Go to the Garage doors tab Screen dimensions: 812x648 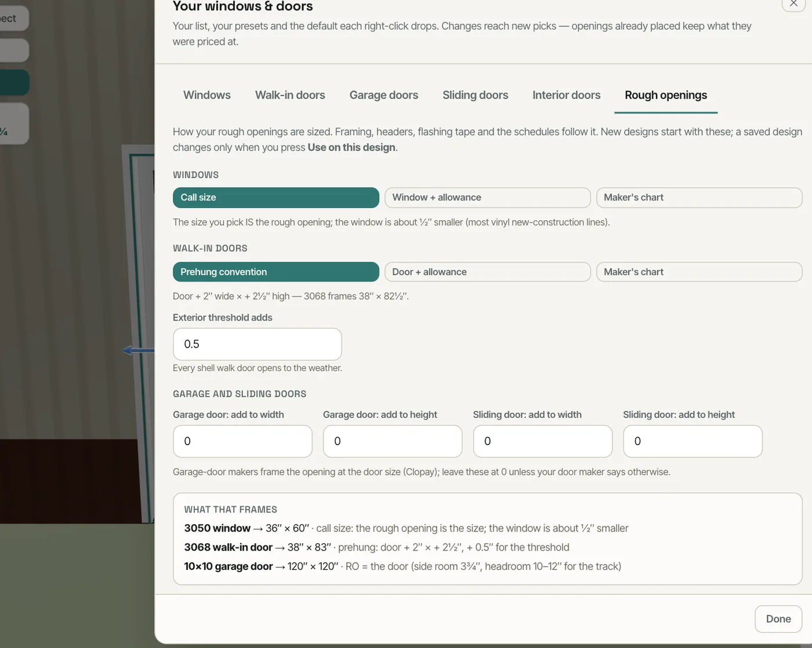point(383,95)
